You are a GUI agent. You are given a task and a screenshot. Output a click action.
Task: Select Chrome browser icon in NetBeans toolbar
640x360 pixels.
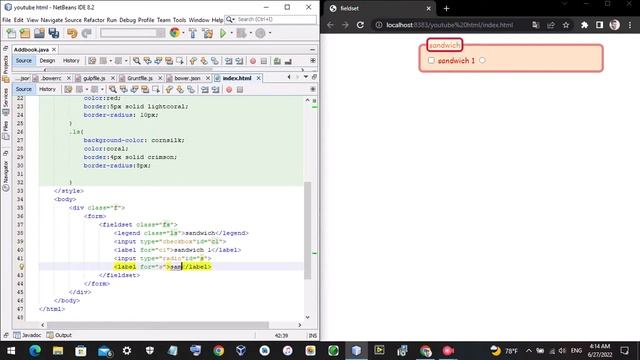(175, 33)
